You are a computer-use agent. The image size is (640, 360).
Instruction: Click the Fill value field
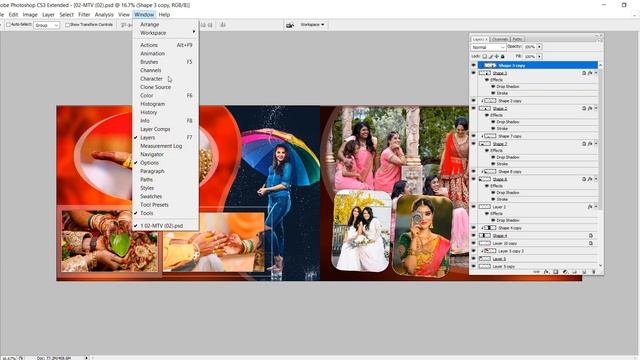[x=530, y=56]
